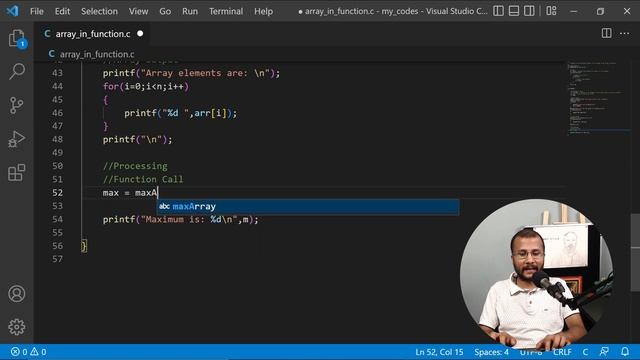Click the window title array_in_function.c - my_codes

pyautogui.click(x=362, y=11)
